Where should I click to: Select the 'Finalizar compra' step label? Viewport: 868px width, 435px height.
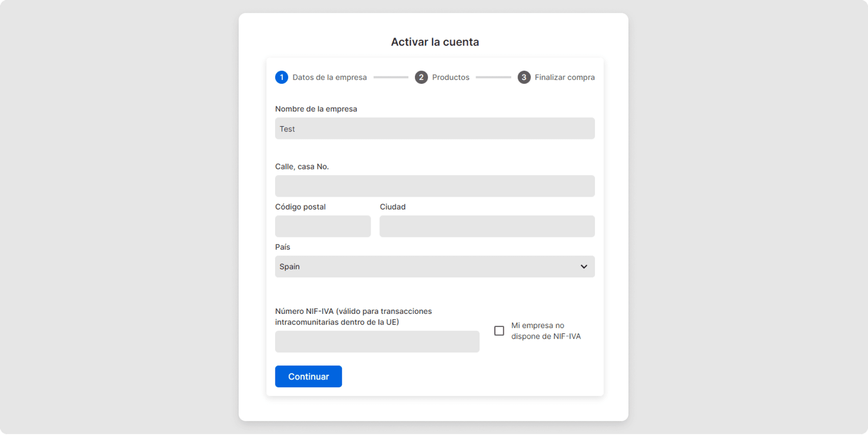[x=565, y=77]
